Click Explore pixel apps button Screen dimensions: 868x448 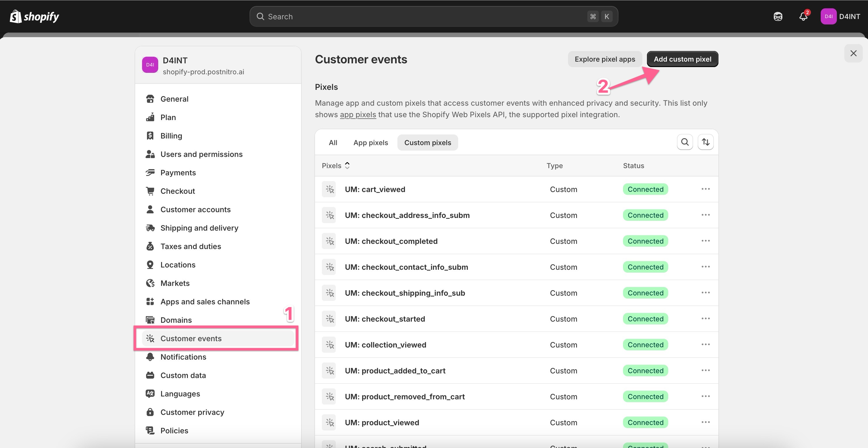[605, 59]
